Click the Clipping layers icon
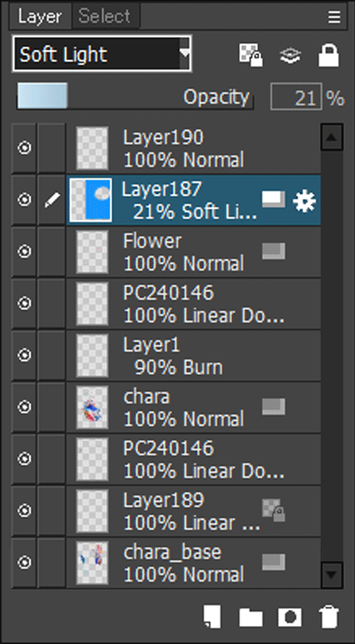 (x=290, y=56)
